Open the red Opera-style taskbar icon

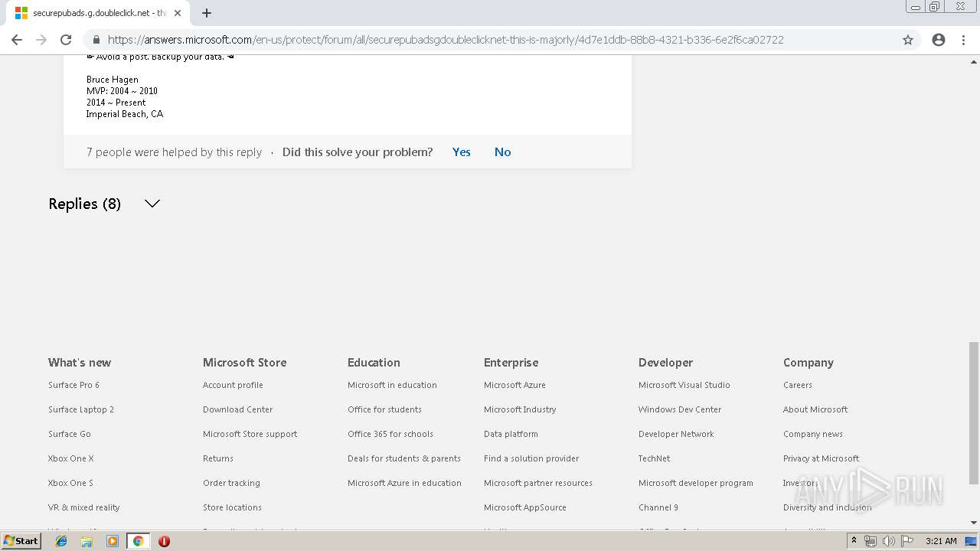(164, 541)
